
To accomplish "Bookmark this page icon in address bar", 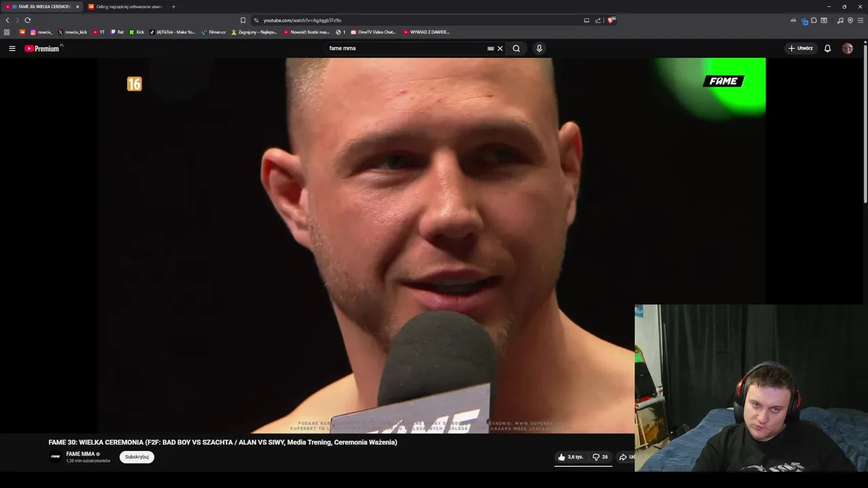I will [x=243, y=20].
